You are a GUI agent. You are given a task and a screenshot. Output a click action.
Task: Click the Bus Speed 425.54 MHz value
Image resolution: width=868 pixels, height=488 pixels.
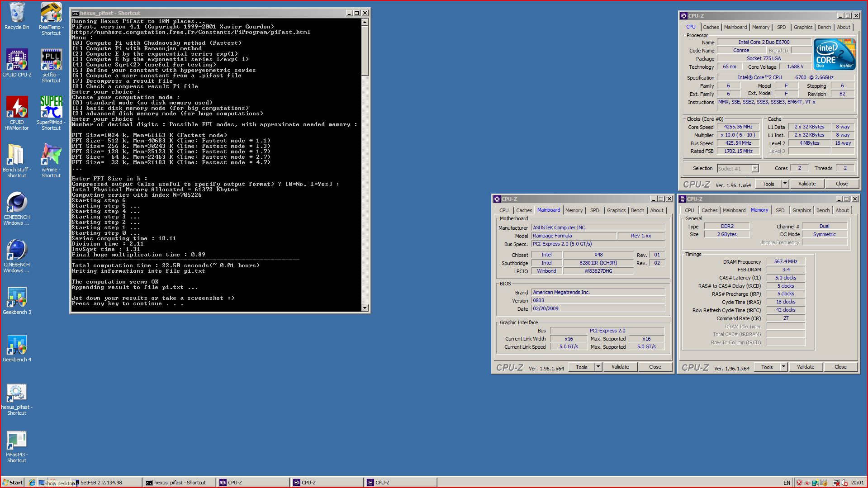point(738,143)
